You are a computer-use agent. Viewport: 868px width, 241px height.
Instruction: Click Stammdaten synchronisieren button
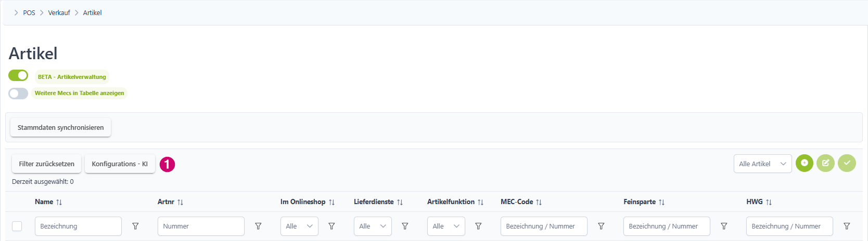pos(60,127)
